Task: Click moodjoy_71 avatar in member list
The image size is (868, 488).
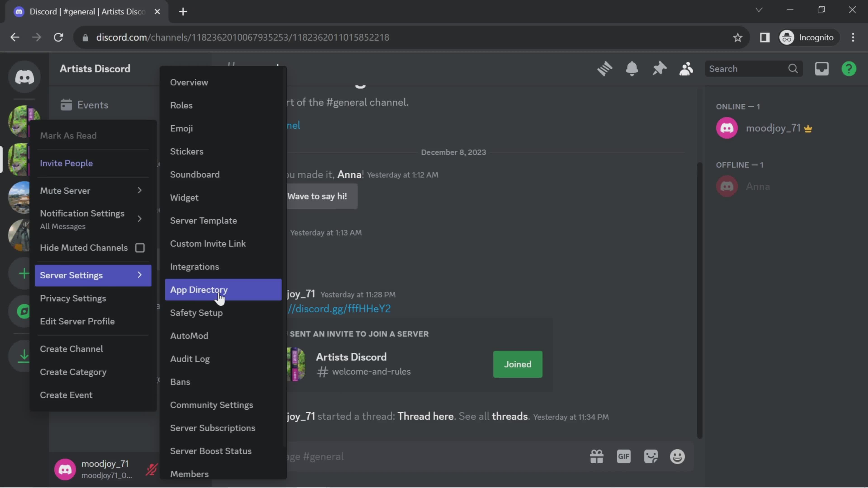Action: 727,128
